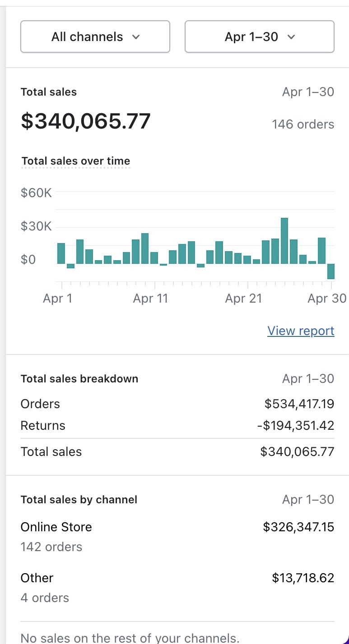349x644 pixels.
Task: Click the $13,718.62 amount for Other
Action: click(x=303, y=578)
